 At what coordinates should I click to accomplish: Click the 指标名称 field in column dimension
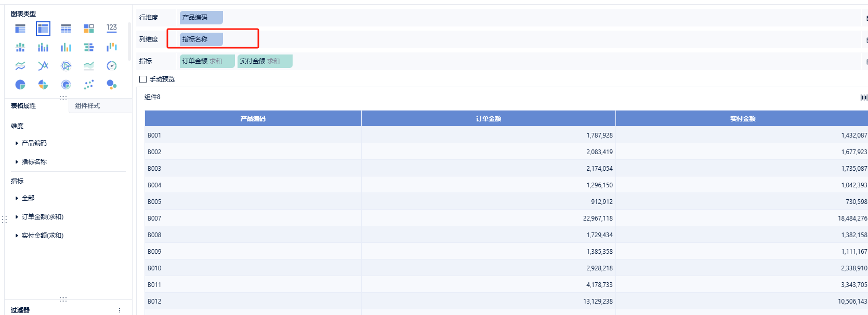click(x=201, y=39)
